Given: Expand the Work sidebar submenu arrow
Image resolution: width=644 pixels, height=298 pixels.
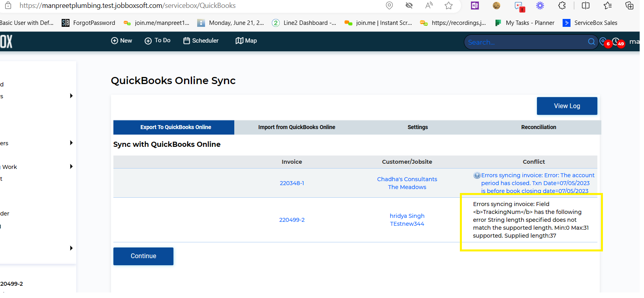Looking at the screenshot, I should pos(71,167).
